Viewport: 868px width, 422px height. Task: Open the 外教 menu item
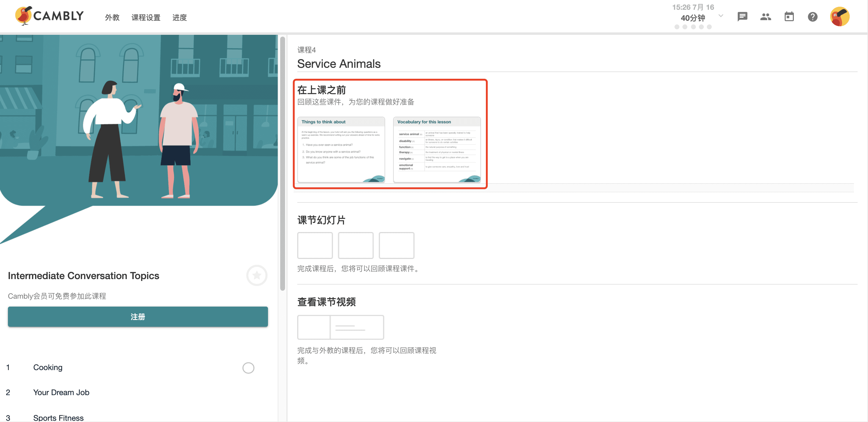point(112,17)
